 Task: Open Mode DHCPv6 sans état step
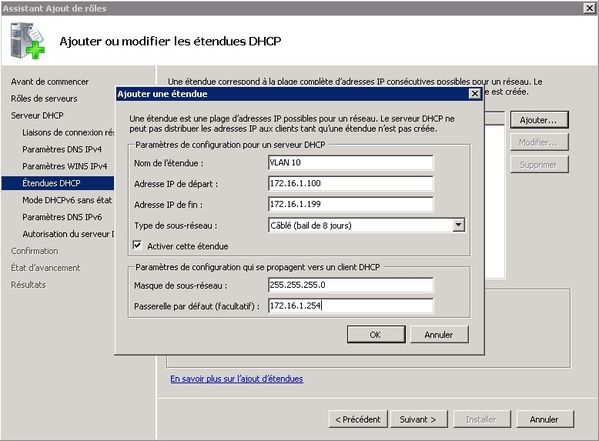pyautogui.click(x=67, y=200)
